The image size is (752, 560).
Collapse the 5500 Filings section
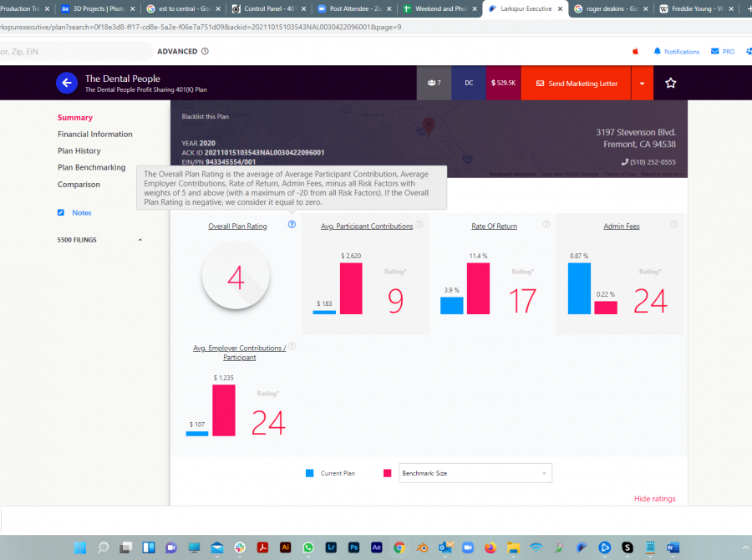pos(140,241)
